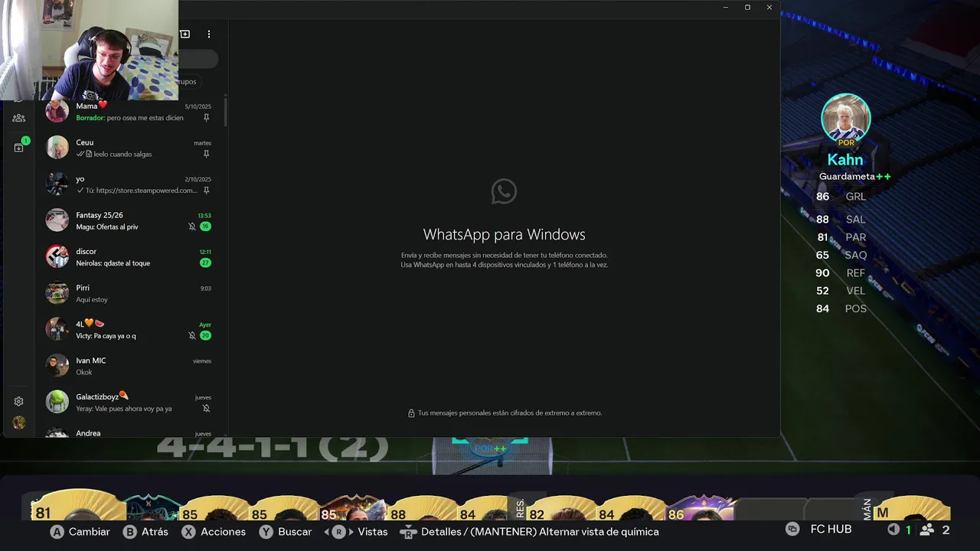Select the 88 rated gold card in bench
The width and height of the screenshot is (980, 551).
(x=421, y=509)
